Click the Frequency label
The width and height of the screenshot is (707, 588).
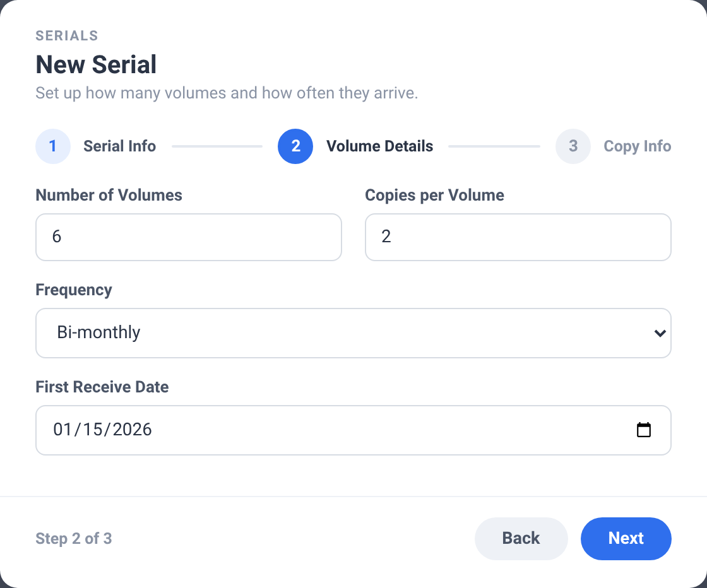[x=74, y=290]
